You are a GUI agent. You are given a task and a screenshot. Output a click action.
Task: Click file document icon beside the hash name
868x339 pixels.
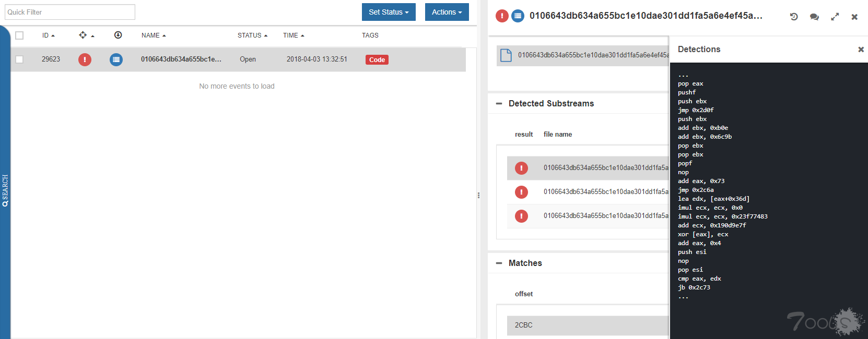(506, 55)
